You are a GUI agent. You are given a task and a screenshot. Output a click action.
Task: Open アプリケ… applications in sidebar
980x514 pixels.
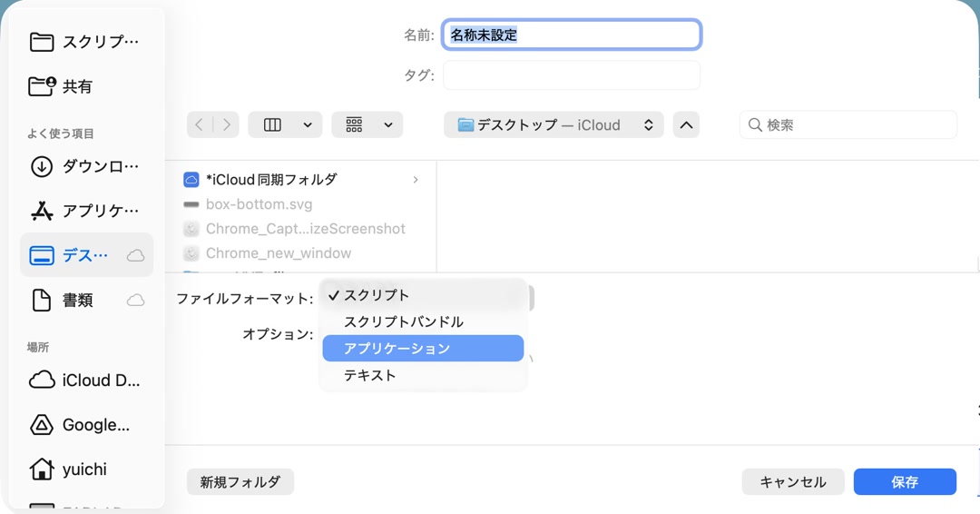[x=87, y=211]
